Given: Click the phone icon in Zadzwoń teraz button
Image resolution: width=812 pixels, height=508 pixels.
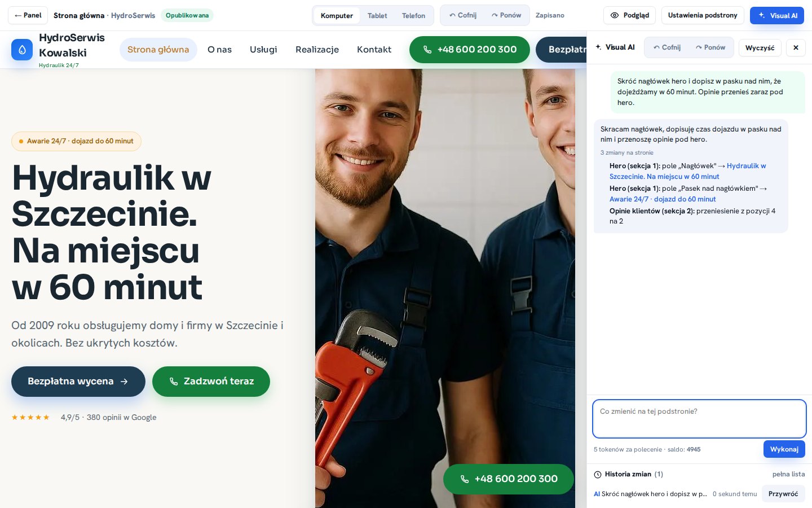Looking at the screenshot, I should click(x=174, y=382).
